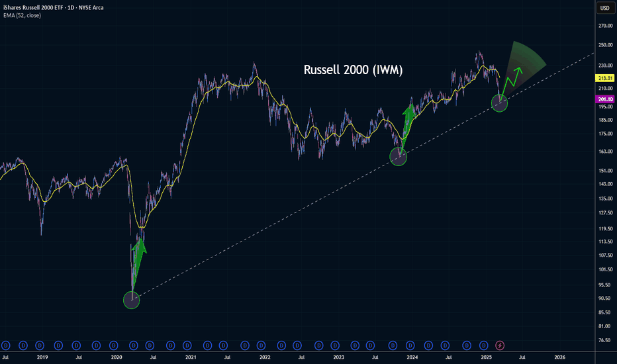The height and width of the screenshot is (364, 617).
Task: Click the 175.00 price axis label
Action: click(x=605, y=134)
